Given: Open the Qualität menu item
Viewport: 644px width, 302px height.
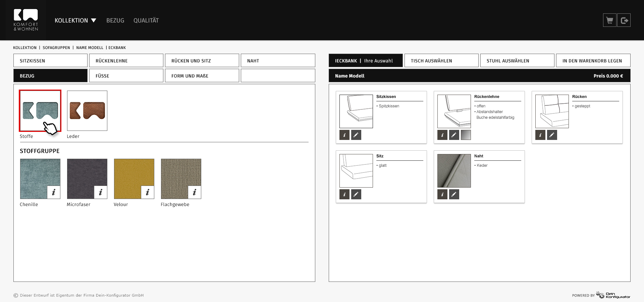Looking at the screenshot, I should (146, 20).
